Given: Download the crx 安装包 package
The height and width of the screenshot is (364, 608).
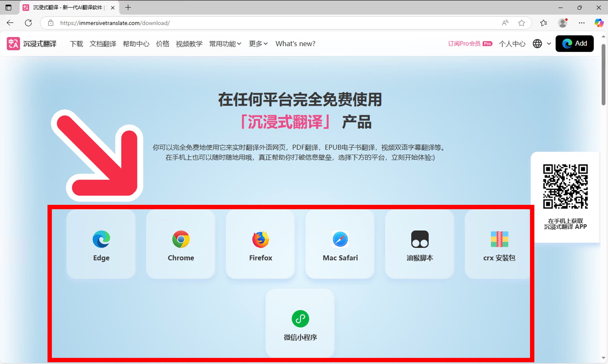Looking at the screenshot, I should 499,244.
